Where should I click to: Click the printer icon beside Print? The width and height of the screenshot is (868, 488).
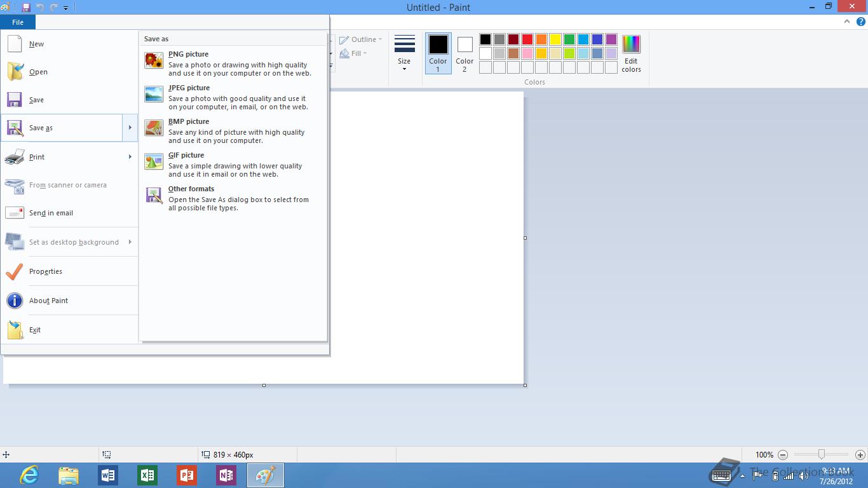tap(15, 157)
